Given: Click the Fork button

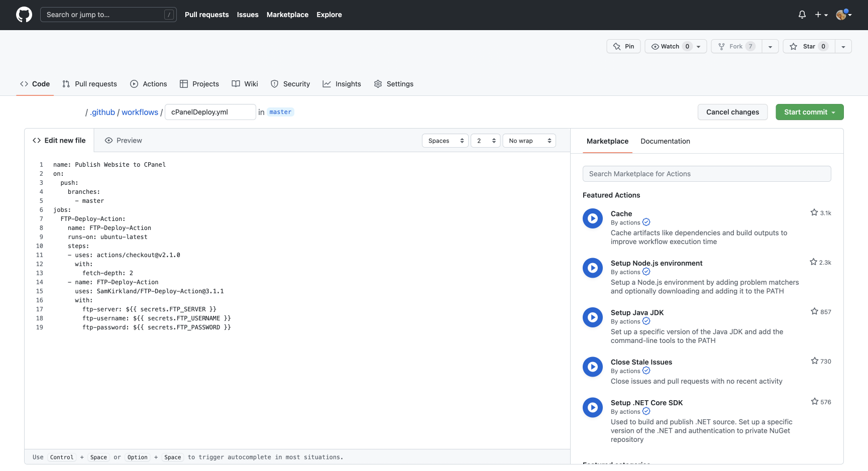Looking at the screenshot, I should click(x=736, y=46).
